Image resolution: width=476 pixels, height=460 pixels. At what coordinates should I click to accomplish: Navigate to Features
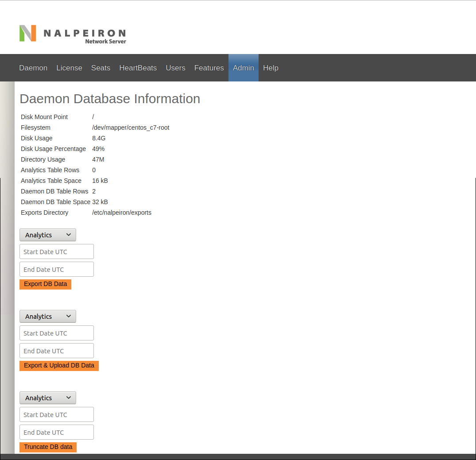(209, 68)
